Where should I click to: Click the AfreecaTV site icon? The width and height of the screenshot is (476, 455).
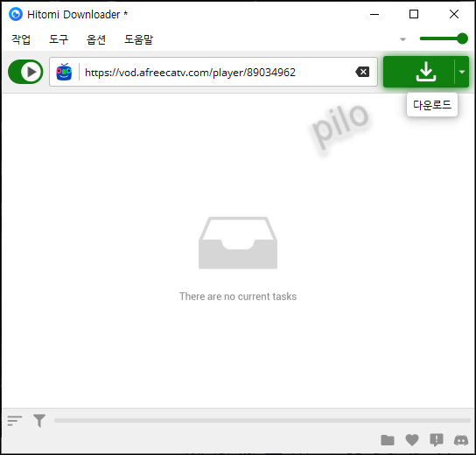point(64,72)
